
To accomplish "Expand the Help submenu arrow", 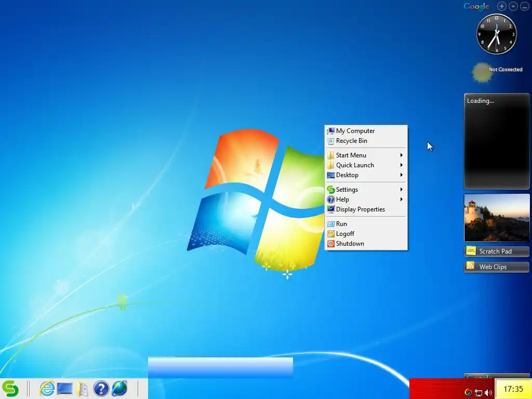I will 402,199.
